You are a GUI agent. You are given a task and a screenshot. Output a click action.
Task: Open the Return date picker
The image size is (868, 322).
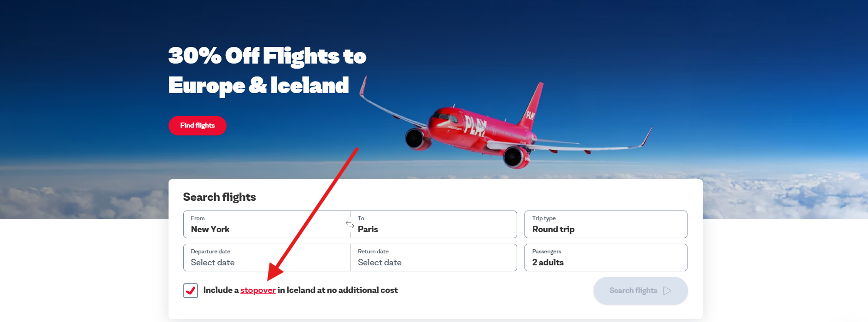click(433, 258)
